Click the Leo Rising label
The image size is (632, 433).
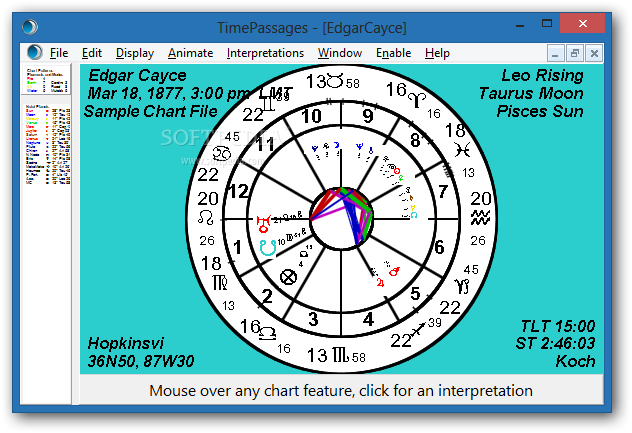click(542, 75)
